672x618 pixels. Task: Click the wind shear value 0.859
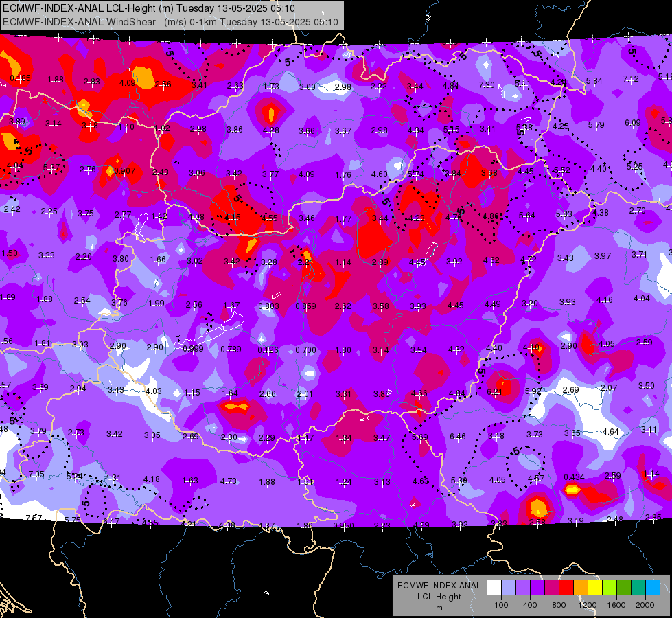click(306, 306)
